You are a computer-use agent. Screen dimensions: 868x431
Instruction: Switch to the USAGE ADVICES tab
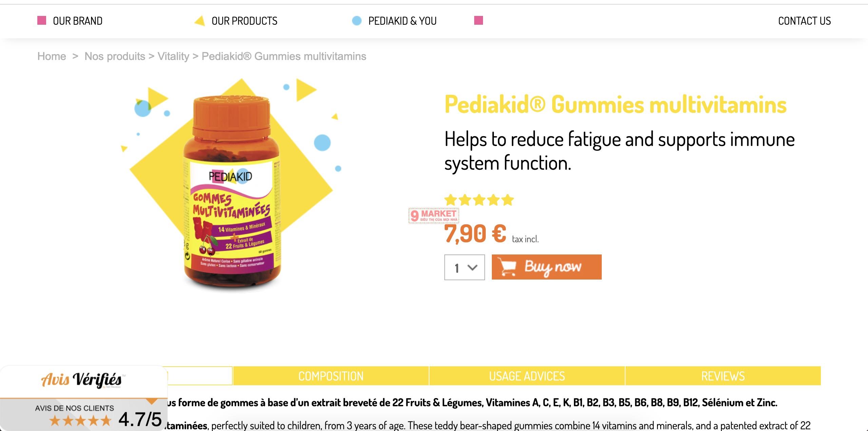(527, 376)
